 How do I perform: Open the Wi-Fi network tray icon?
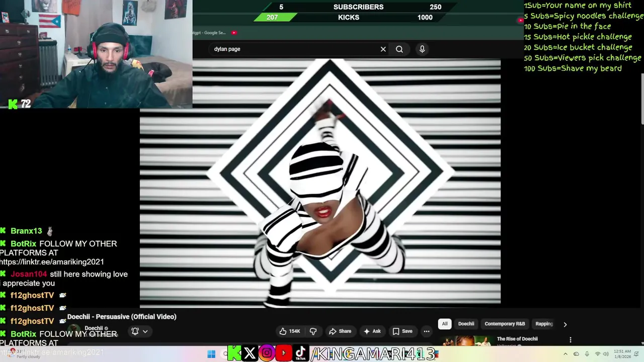click(598, 354)
